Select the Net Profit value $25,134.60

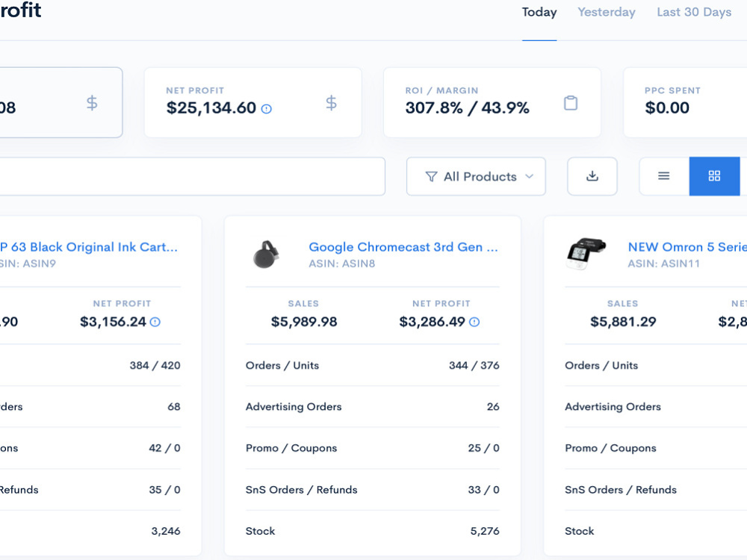(211, 108)
